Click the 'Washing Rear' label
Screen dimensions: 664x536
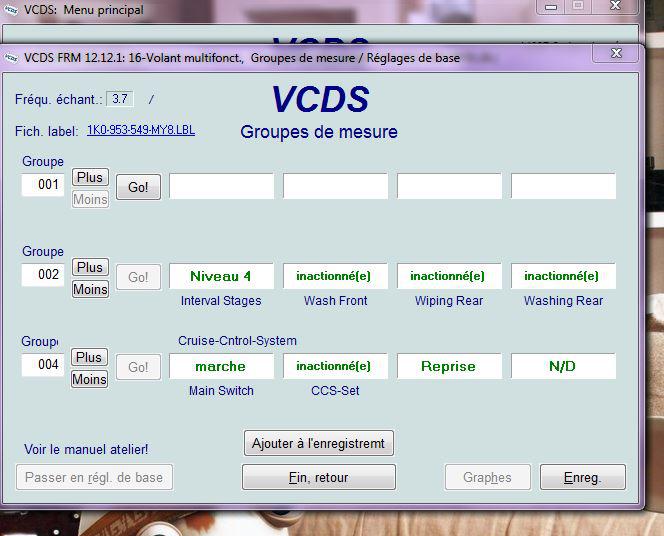[563, 301]
